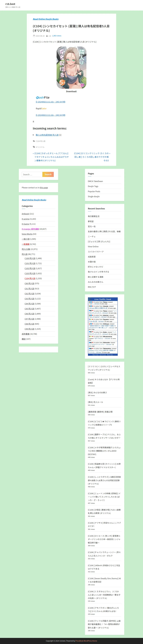
Task: Open the r18 author link
Action: click(50, 36)
